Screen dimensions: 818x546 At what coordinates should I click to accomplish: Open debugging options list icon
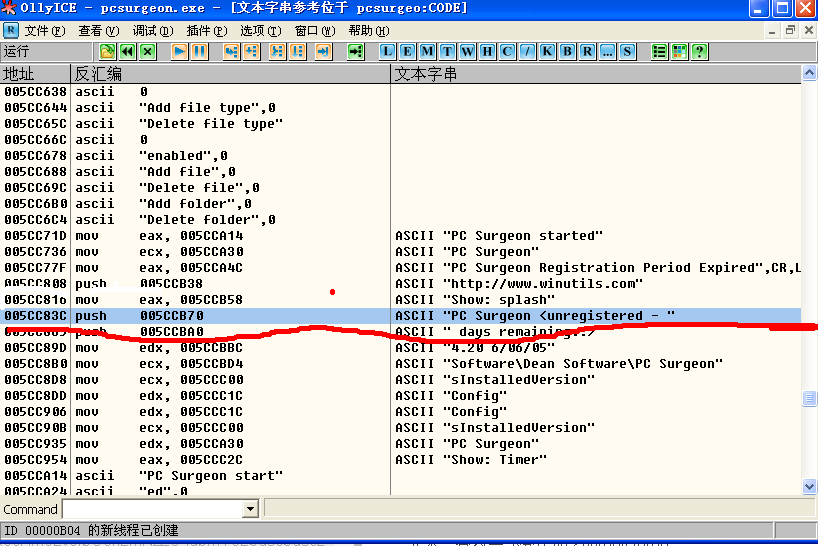(x=659, y=52)
